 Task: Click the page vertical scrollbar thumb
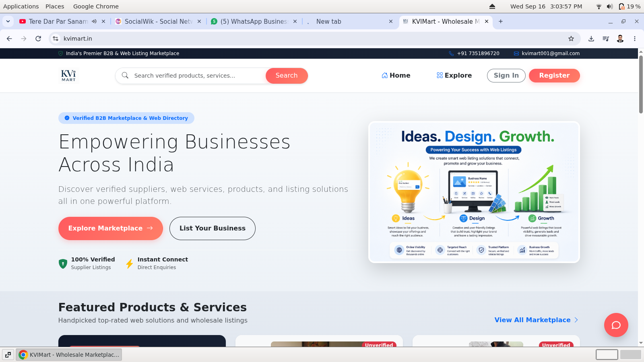pos(641,84)
